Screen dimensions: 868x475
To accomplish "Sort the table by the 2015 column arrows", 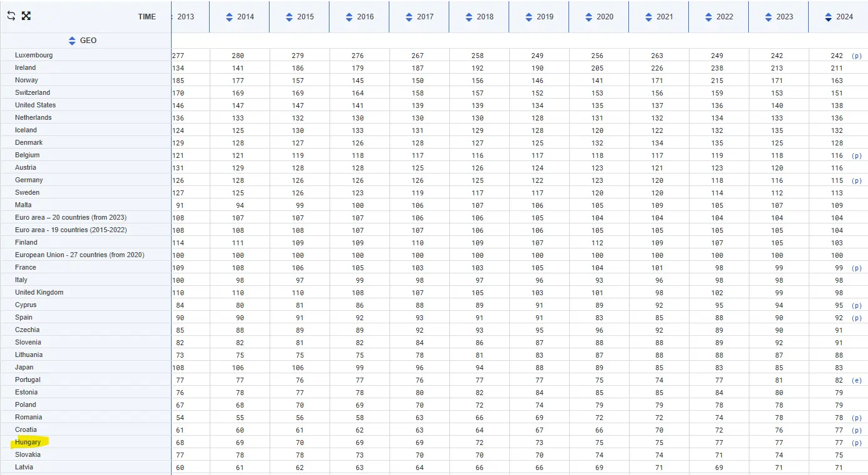I will coord(289,17).
